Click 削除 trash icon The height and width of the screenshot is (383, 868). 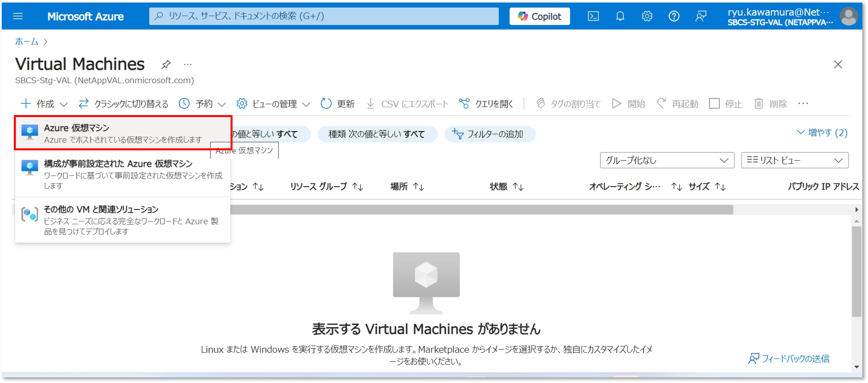click(x=758, y=103)
